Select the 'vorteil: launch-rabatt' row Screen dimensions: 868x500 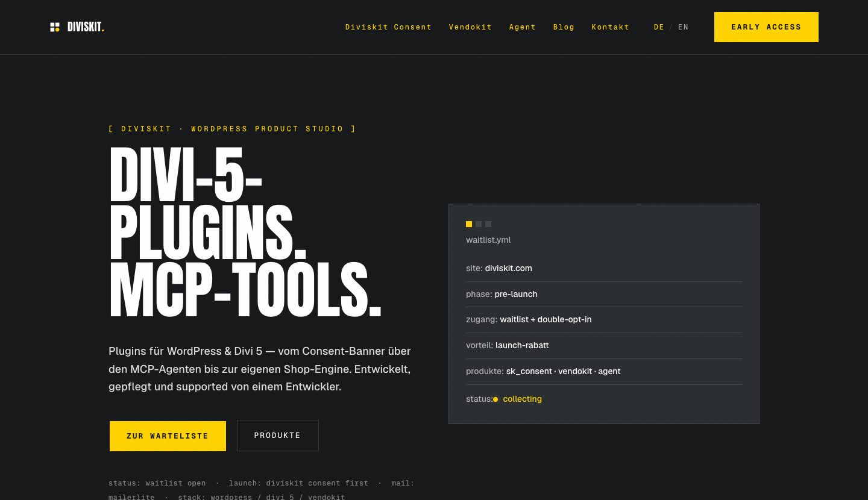click(604, 346)
